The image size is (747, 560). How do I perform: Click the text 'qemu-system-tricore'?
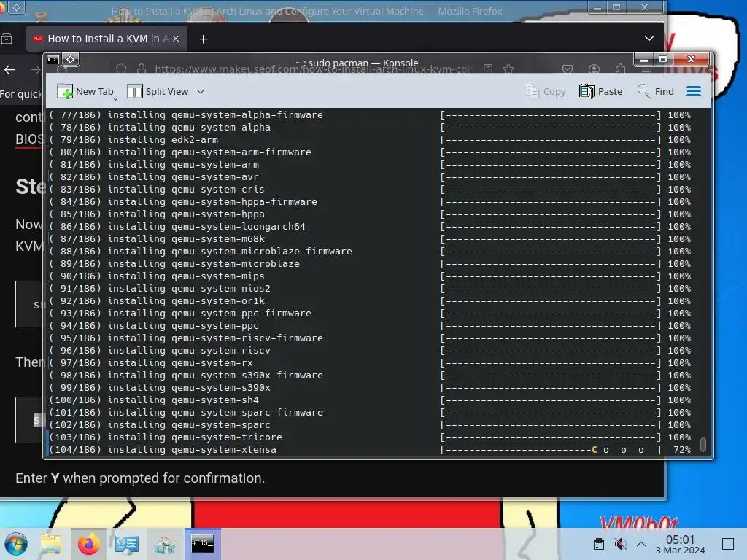[227, 437]
